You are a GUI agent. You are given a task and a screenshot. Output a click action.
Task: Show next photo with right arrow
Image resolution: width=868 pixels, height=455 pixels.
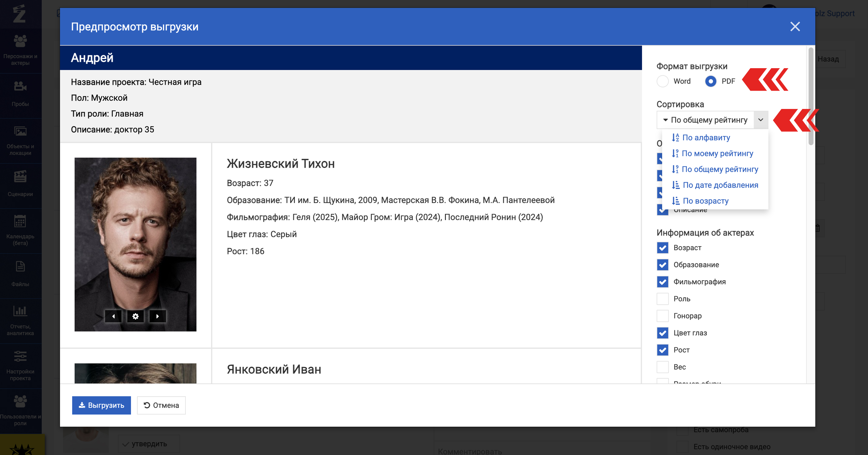157,316
